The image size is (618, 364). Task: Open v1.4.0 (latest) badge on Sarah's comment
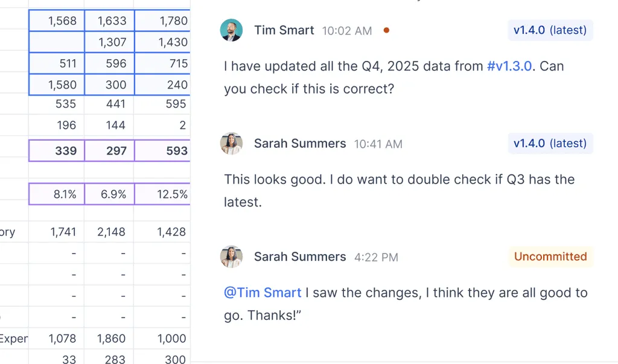(550, 144)
